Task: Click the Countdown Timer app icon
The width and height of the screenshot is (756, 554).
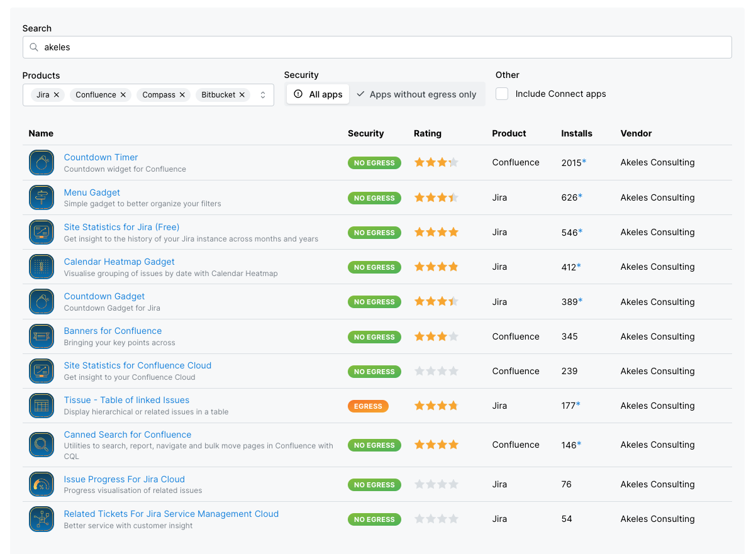Action: [42, 163]
